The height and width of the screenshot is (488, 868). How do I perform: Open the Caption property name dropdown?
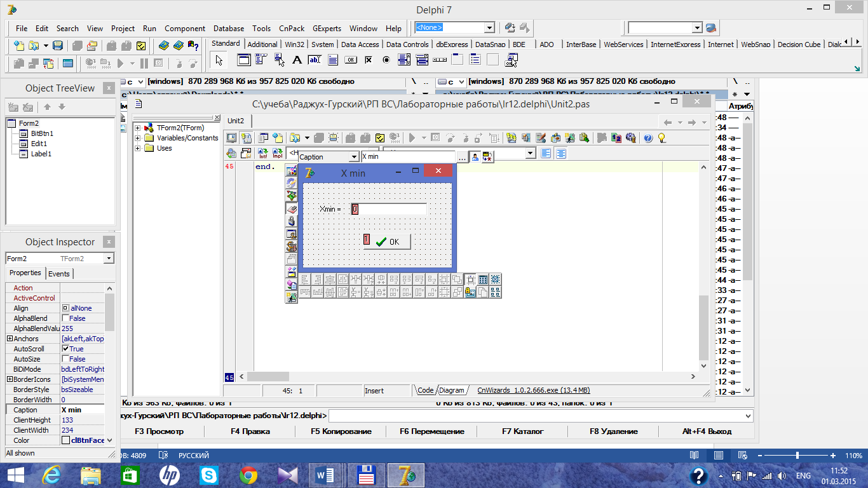[x=354, y=157]
